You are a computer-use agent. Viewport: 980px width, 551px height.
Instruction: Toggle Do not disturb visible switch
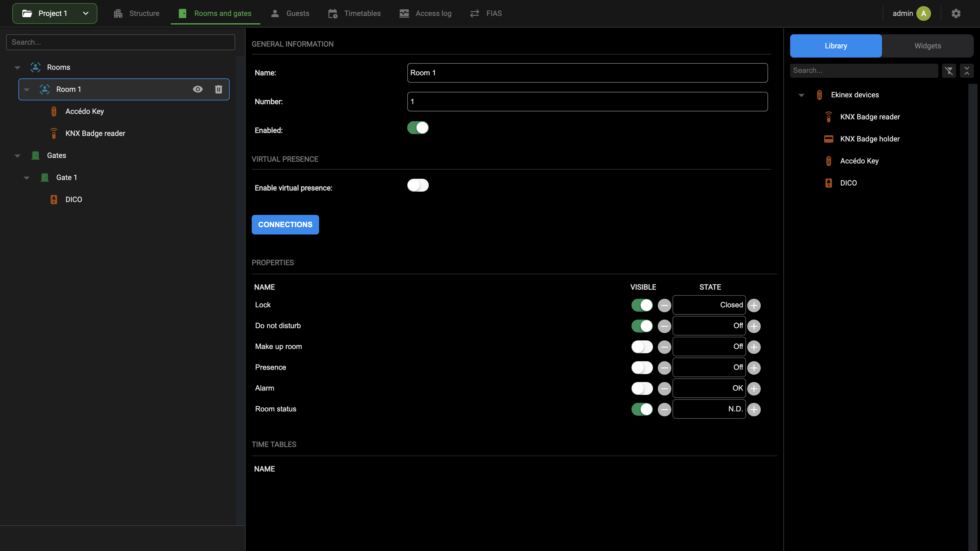[642, 326]
